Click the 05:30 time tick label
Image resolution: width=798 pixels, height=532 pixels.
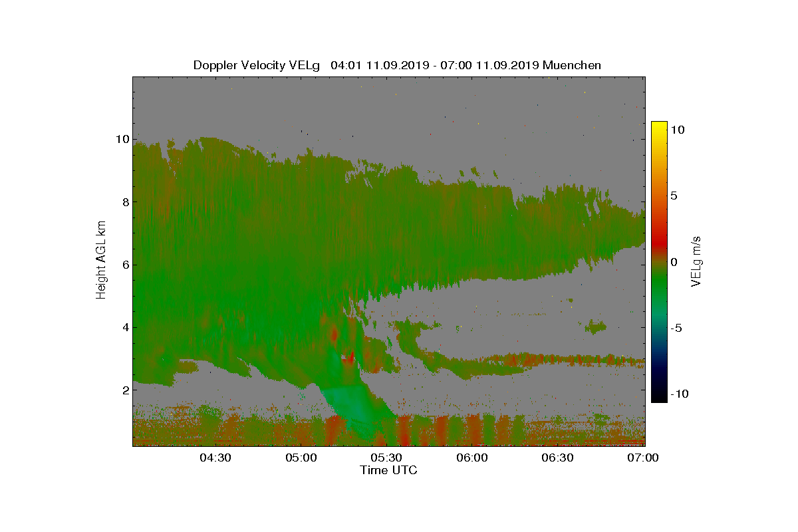(x=387, y=458)
